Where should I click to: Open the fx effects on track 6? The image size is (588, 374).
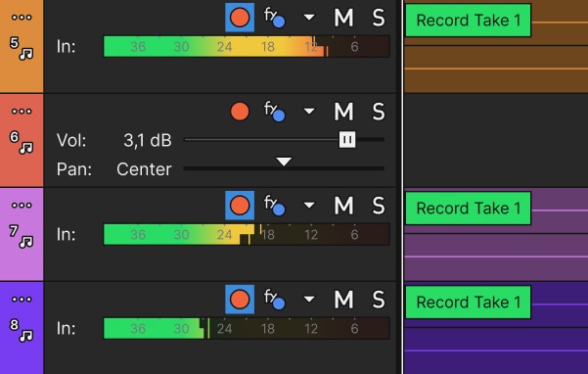pyautogui.click(x=274, y=111)
